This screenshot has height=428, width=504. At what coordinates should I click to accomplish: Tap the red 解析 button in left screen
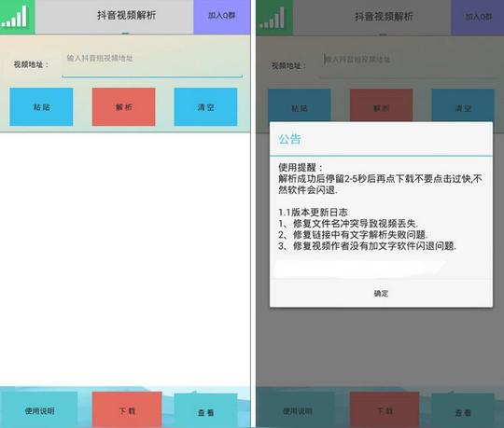124,107
